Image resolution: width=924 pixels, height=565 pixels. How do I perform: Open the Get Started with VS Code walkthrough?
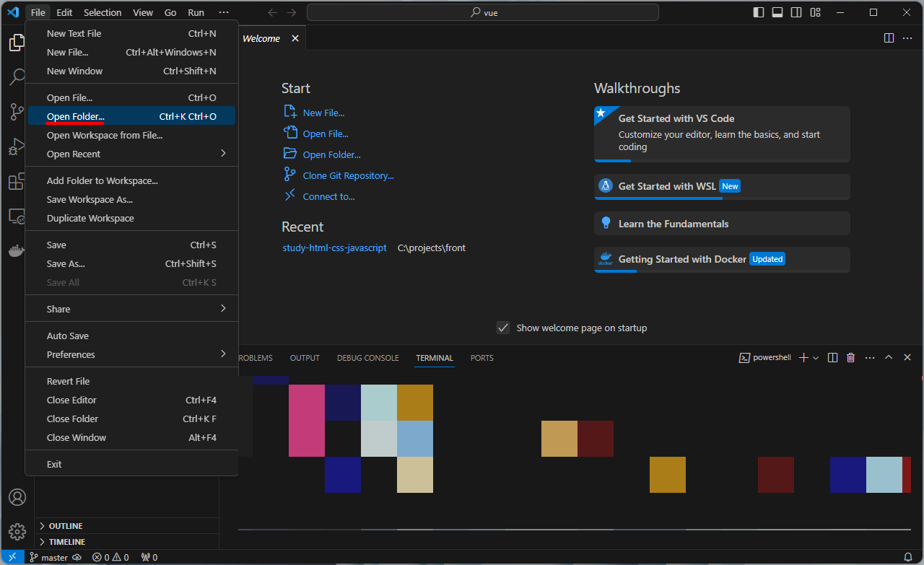pyautogui.click(x=722, y=134)
